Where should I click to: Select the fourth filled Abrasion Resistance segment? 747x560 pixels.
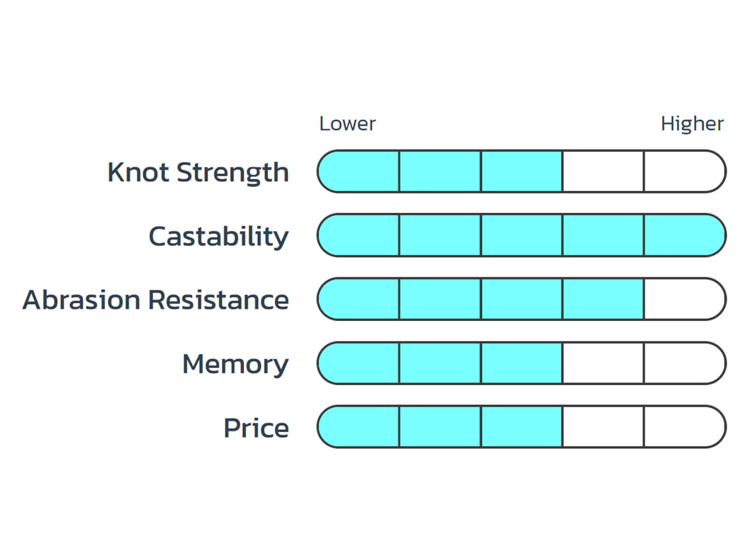pyautogui.click(x=603, y=299)
